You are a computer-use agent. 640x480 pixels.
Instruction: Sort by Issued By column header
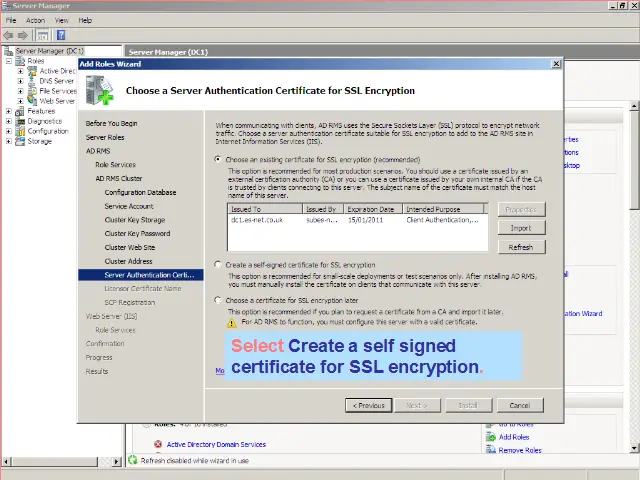pyautogui.click(x=323, y=209)
